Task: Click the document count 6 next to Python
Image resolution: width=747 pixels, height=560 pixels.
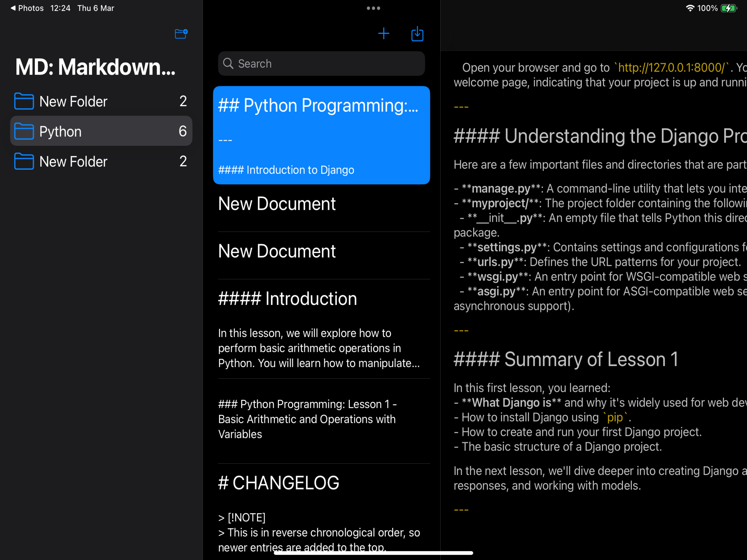Action: (183, 131)
